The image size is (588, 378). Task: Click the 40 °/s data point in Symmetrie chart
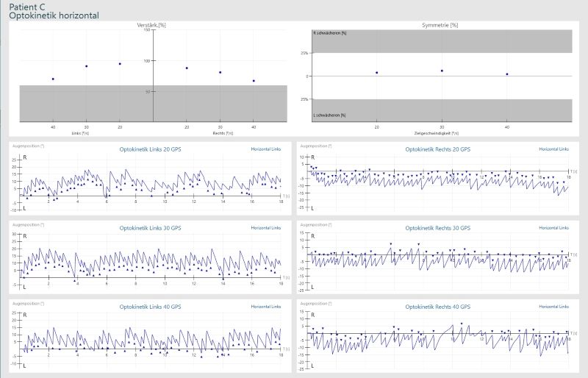pos(507,74)
